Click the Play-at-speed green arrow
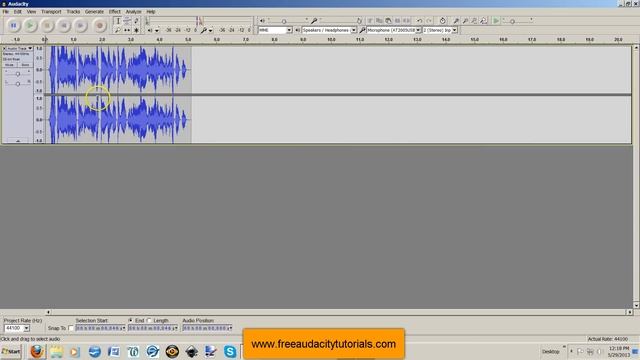This screenshot has width=640, height=360. 496,21
